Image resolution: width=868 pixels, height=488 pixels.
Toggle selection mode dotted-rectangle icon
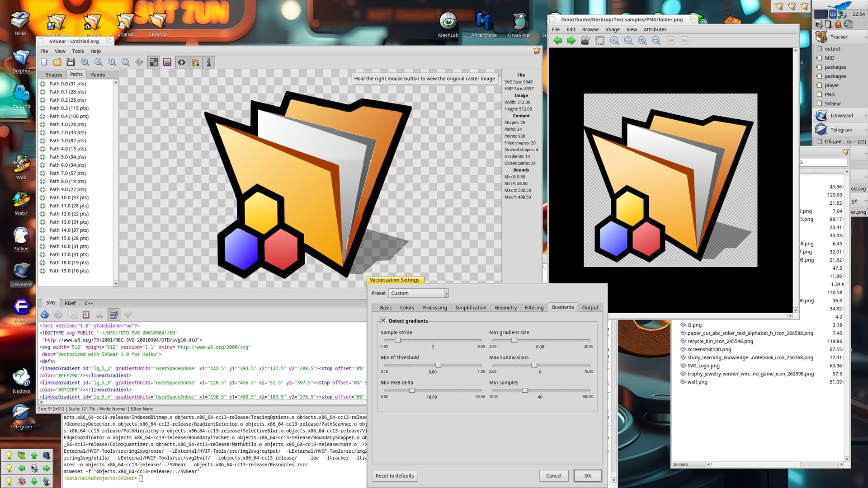tap(600, 41)
